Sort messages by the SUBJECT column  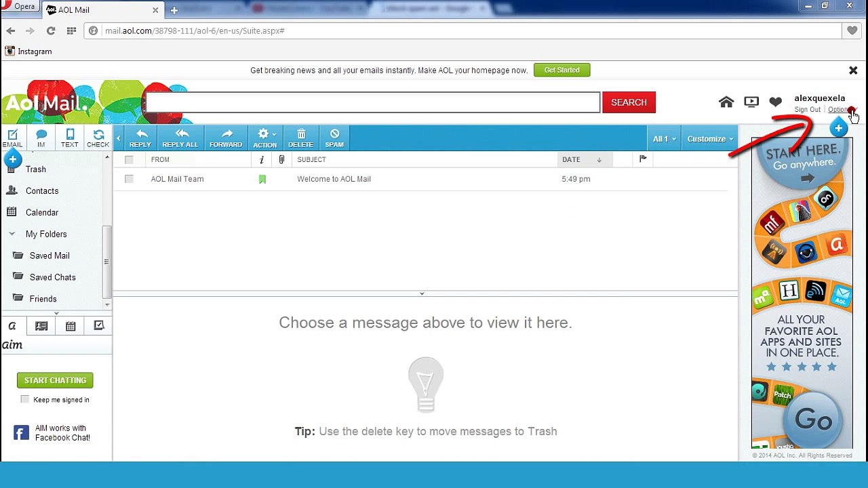click(x=312, y=160)
